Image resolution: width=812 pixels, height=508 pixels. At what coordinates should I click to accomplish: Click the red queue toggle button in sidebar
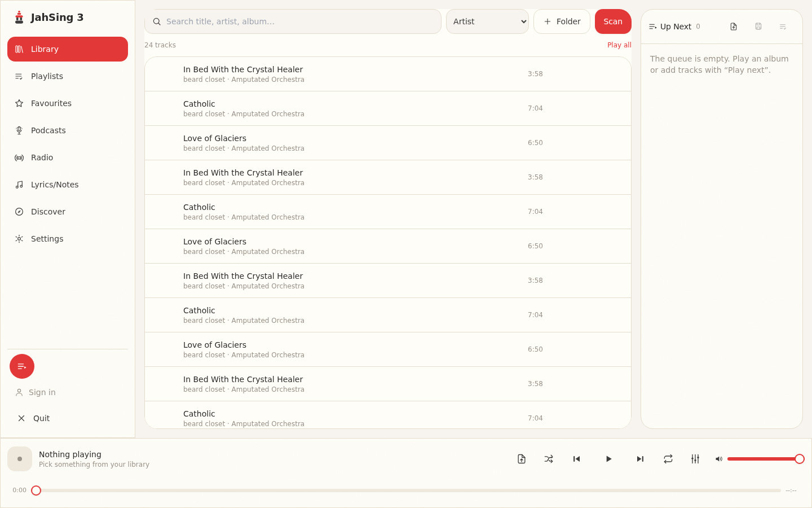pos(22,366)
